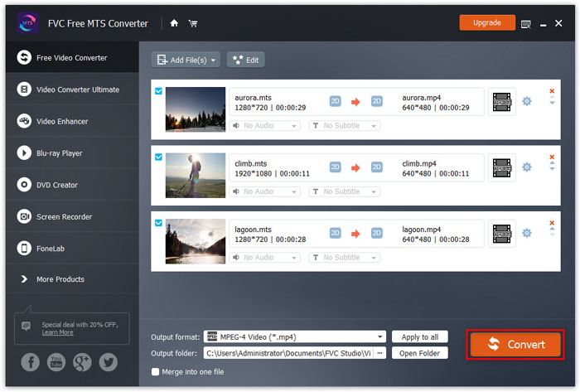Click the climb.mp4 output filename
Viewport: 580px width, 392px height.
pos(419,163)
